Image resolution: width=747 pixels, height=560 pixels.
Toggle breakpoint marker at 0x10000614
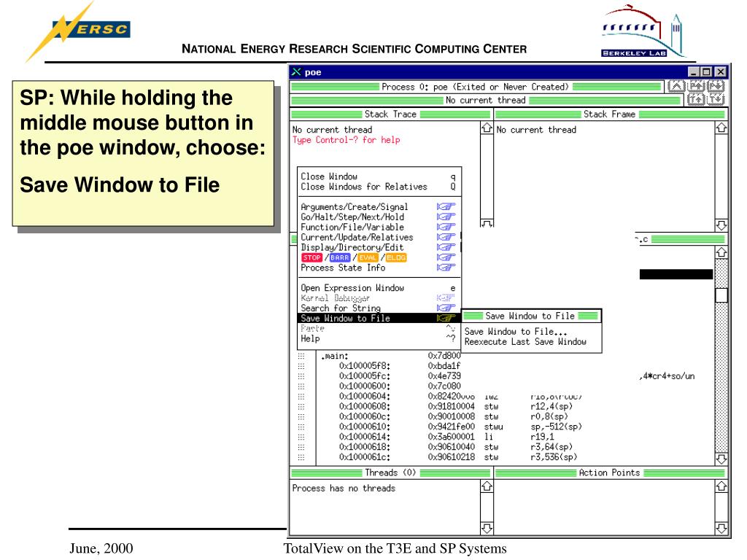click(x=301, y=437)
